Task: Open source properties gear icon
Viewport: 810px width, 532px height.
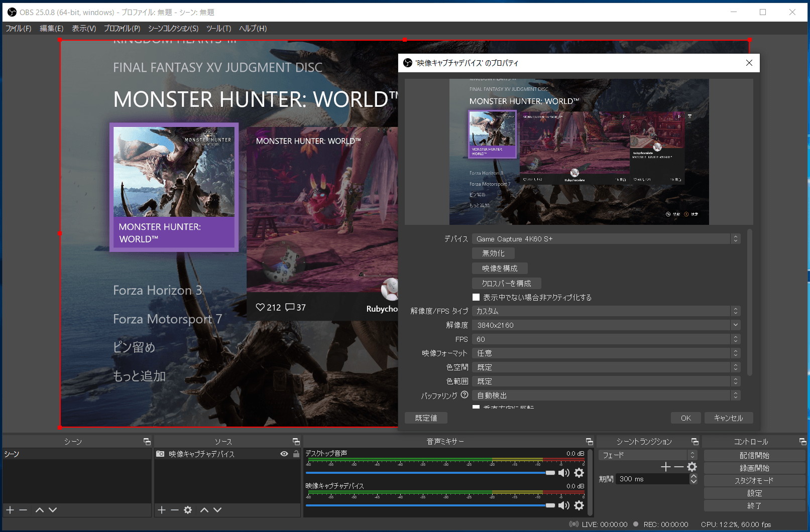Action: (188, 510)
